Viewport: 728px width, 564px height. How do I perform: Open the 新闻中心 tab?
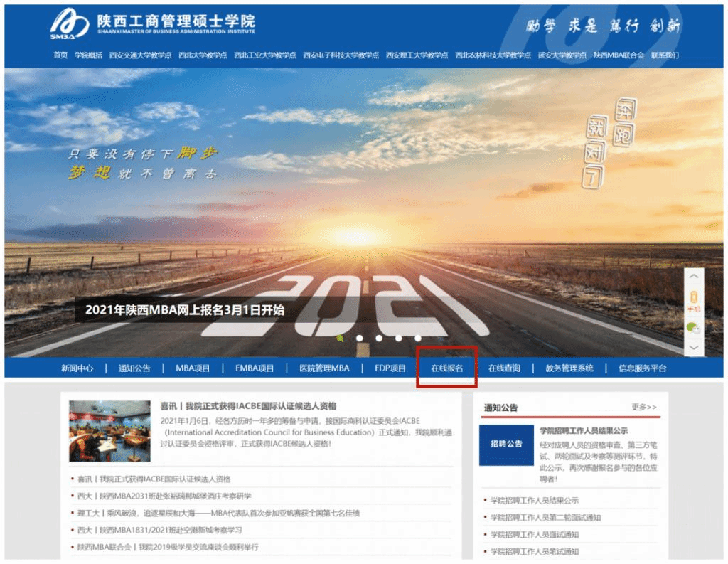77,368
